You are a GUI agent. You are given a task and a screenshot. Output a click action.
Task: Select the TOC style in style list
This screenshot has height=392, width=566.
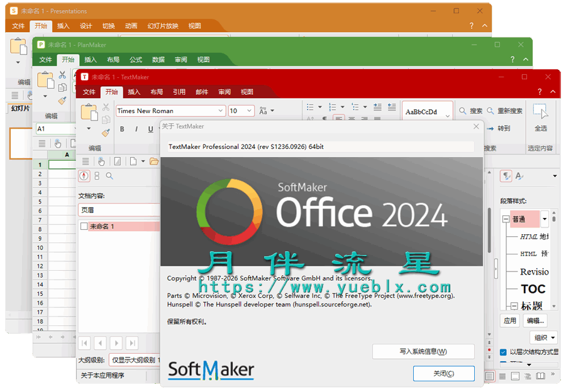533,289
